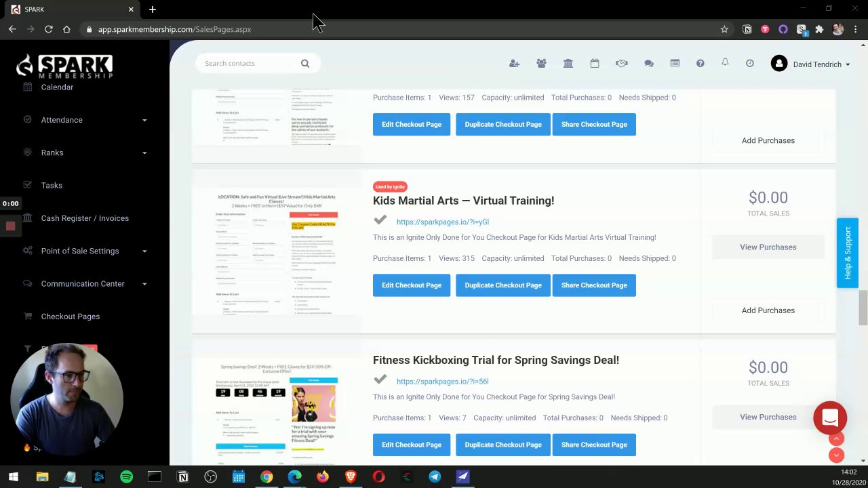Open the chat bubbles icon in header
This screenshot has height=488, width=868.
click(x=649, y=64)
